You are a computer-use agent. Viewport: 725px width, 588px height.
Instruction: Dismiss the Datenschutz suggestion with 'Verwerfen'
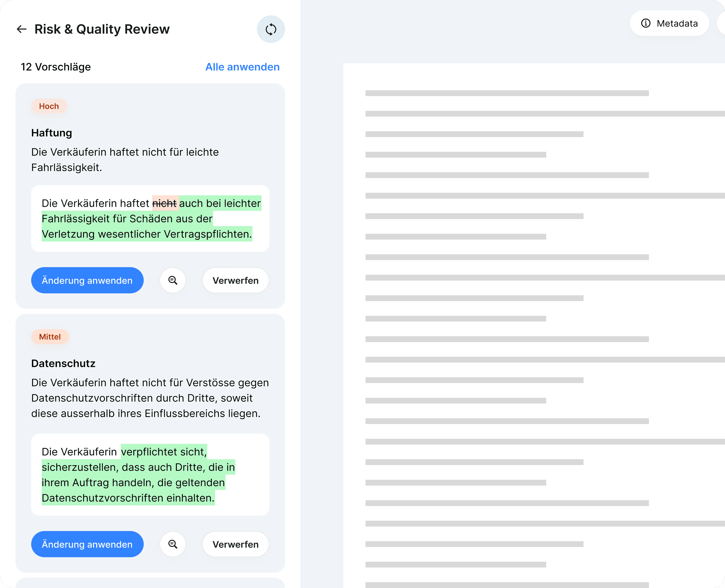(235, 544)
